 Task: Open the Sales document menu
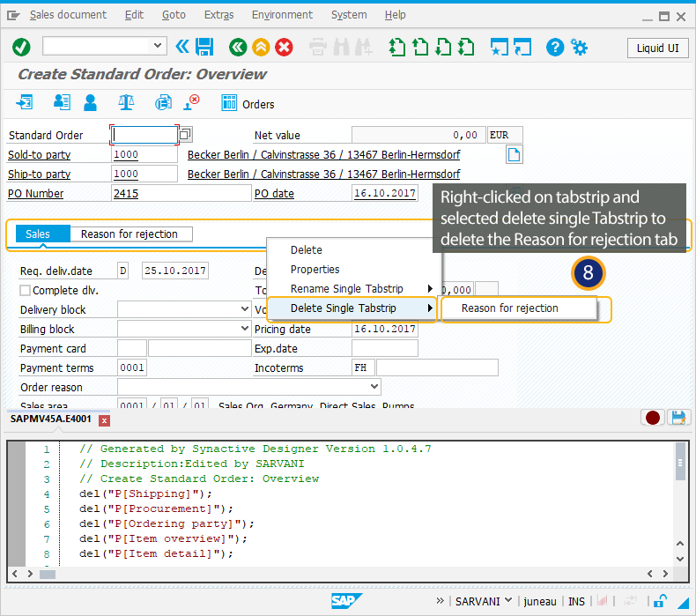tap(68, 15)
